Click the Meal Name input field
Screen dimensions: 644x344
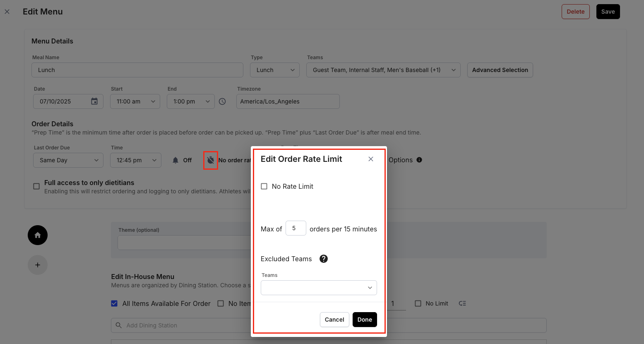click(x=137, y=70)
